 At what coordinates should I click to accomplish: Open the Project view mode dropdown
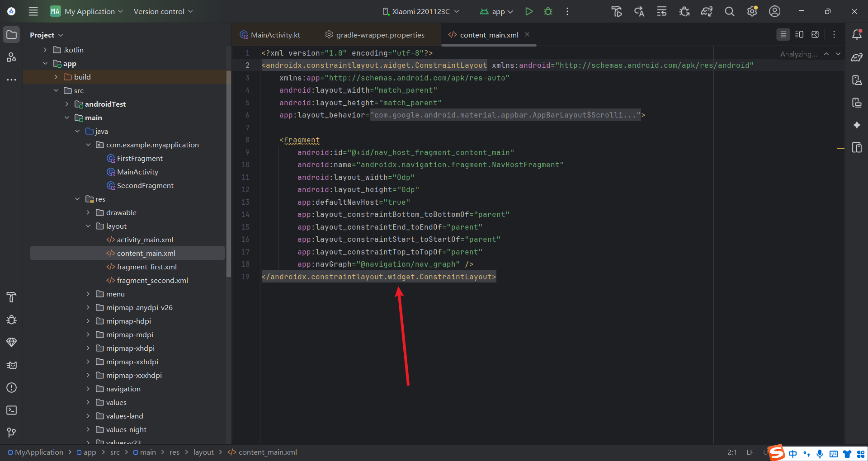47,35
